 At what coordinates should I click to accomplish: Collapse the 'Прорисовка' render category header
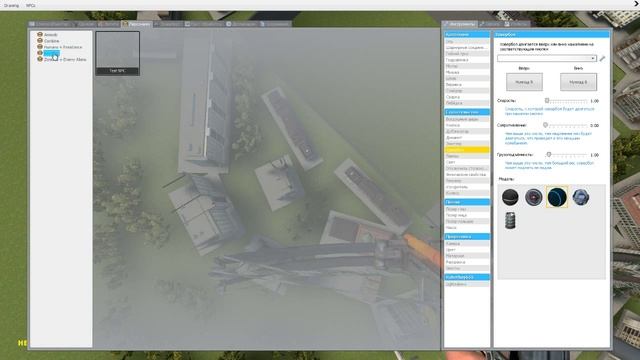[x=467, y=237]
